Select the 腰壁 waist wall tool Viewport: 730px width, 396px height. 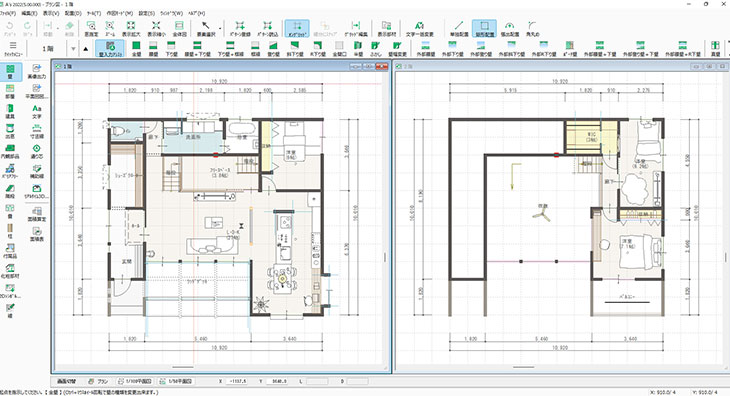tap(153, 48)
